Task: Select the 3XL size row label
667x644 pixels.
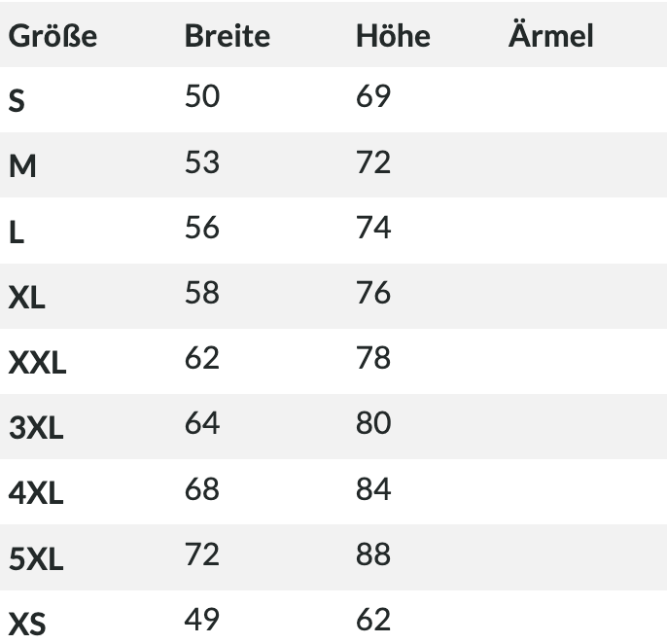Action: pyautogui.click(x=36, y=427)
